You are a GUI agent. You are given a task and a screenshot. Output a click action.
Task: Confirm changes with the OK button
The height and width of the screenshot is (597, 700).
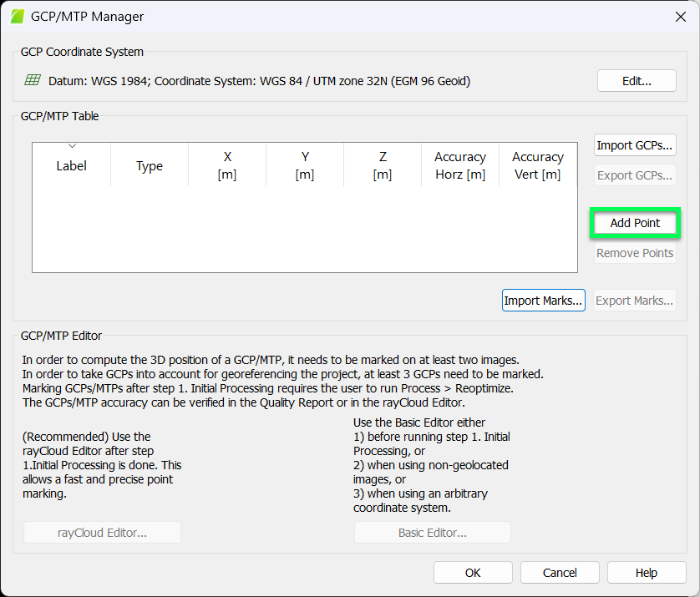[473, 572]
